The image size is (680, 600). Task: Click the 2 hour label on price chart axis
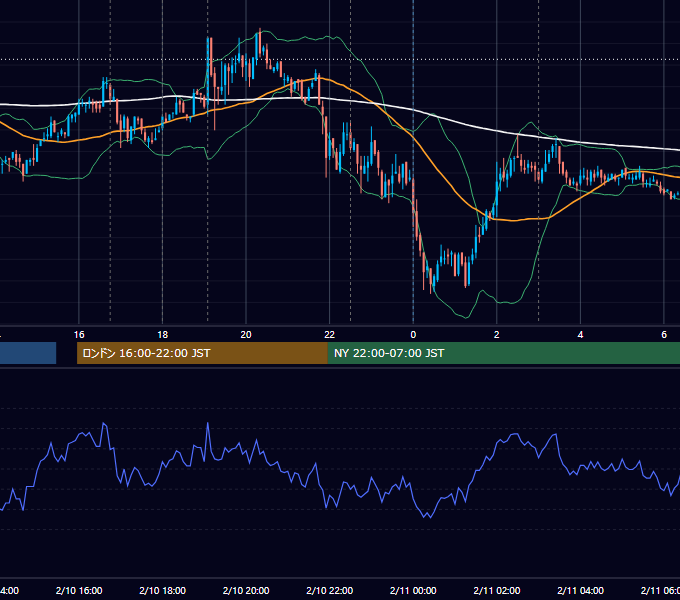click(x=497, y=335)
